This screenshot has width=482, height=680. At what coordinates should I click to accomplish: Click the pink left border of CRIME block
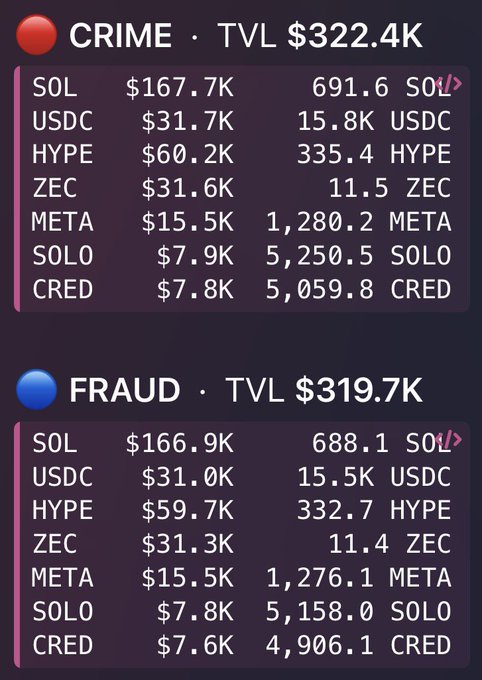pos(17,189)
